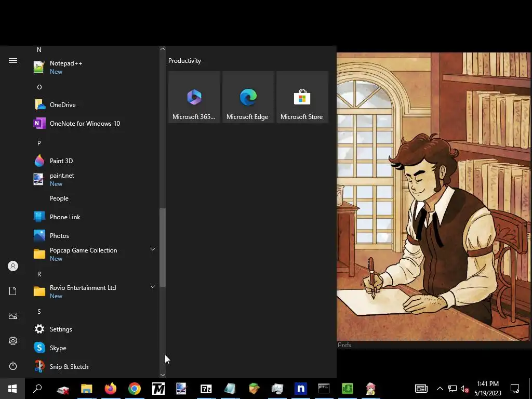Image resolution: width=532 pixels, height=399 pixels.
Task: Click the illustration of the man writing
Action: (433, 196)
